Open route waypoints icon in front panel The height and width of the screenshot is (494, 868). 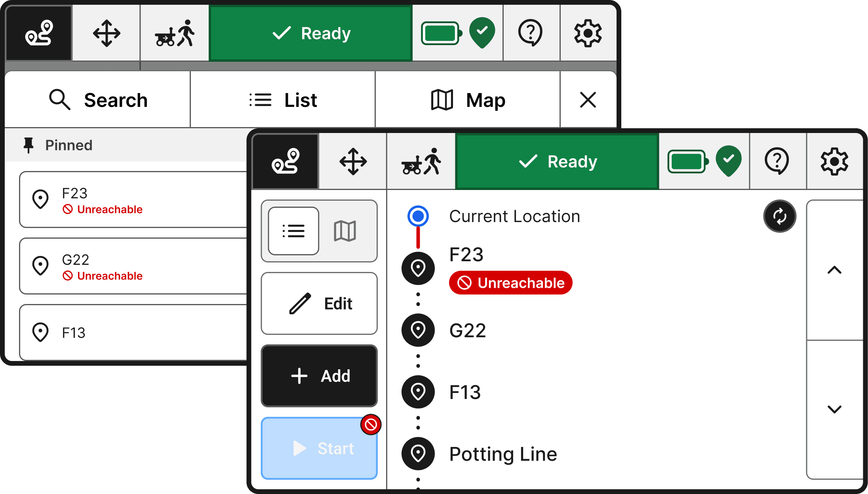click(x=285, y=161)
